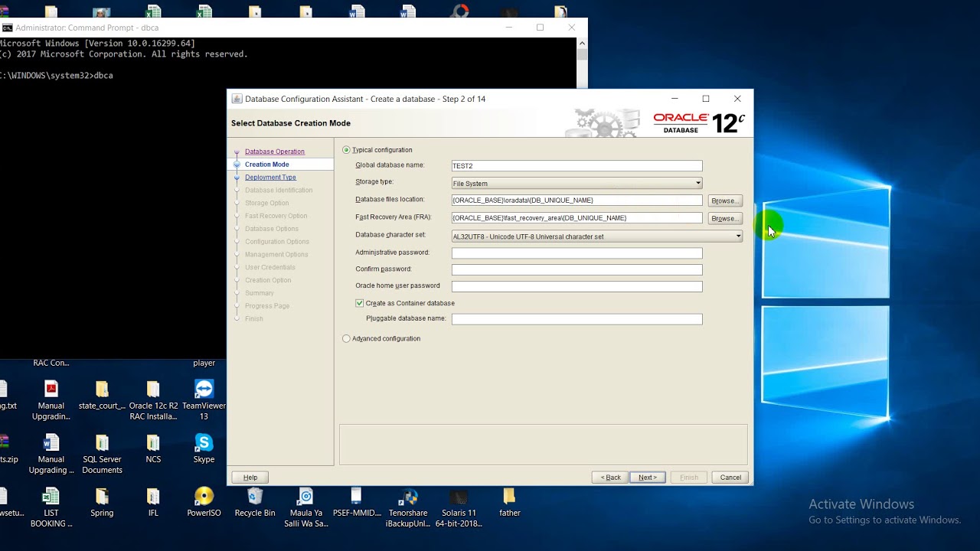Open PSEF-MMID document icon

point(357,503)
